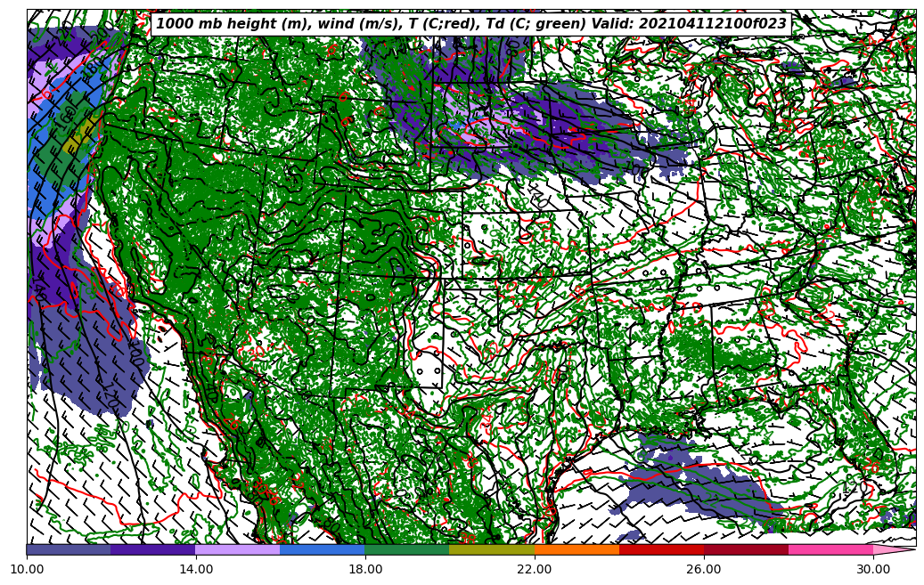Click the map title text box
924x585 pixels.
pyautogui.click(x=471, y=24)
